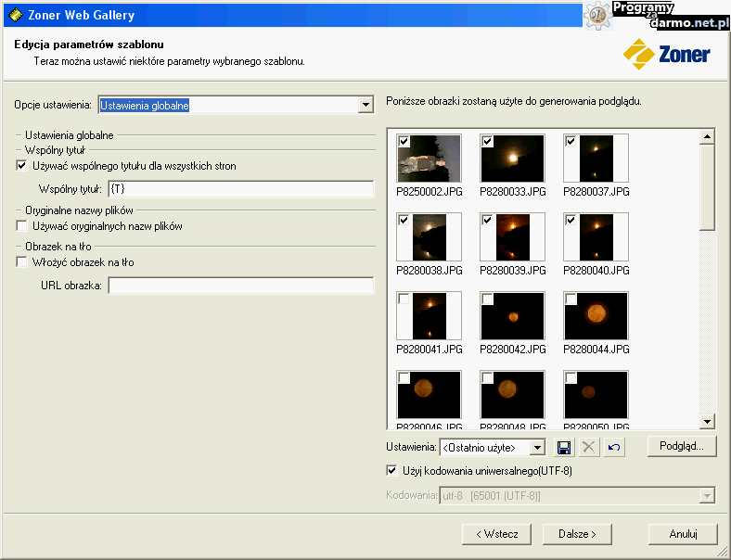The height and width of the screenshot is (560, 731).
Task: Click the save settings floppy disk icon
Action: [563, 447]
